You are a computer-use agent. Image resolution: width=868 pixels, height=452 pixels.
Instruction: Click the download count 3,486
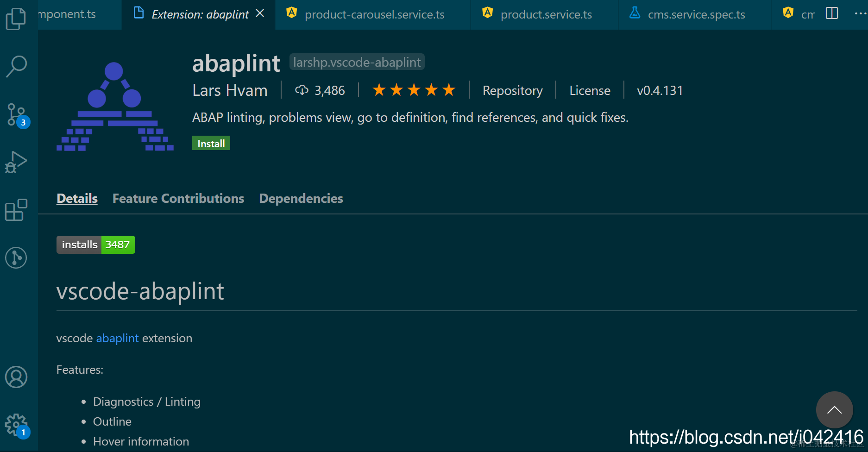(x=320, y=90)
